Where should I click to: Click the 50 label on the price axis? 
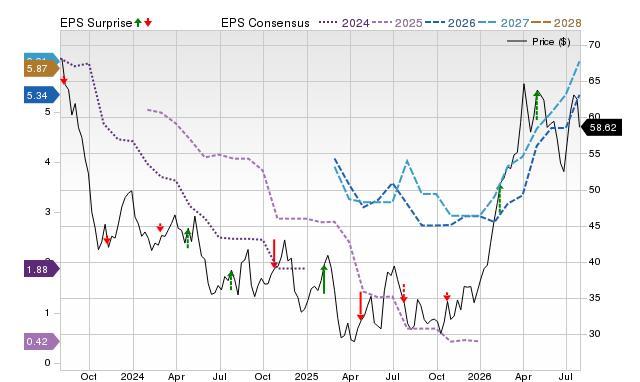tap(594, 190)
